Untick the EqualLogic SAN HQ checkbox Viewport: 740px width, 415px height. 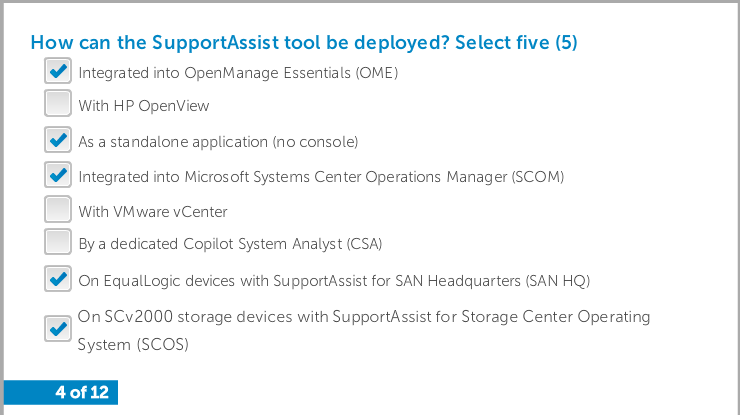58,279
